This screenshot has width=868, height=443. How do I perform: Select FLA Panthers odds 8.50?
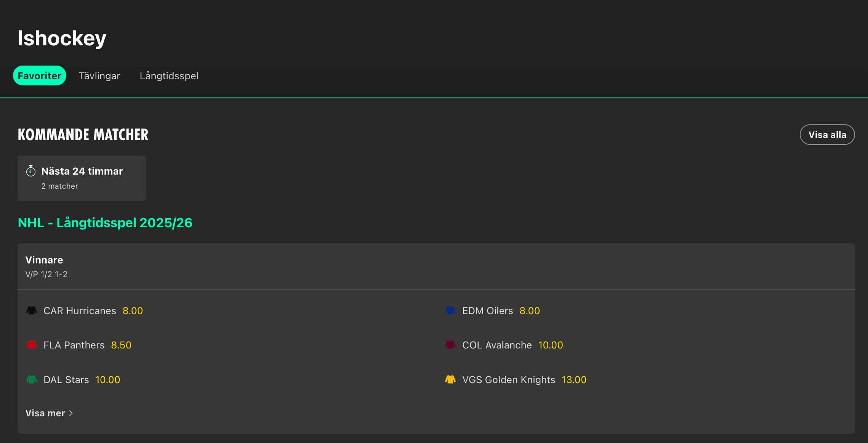click(121, 345)
